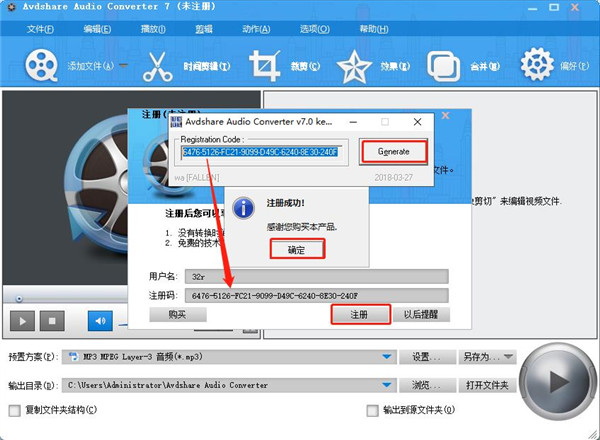Close the keygen window

click(417, 122)
